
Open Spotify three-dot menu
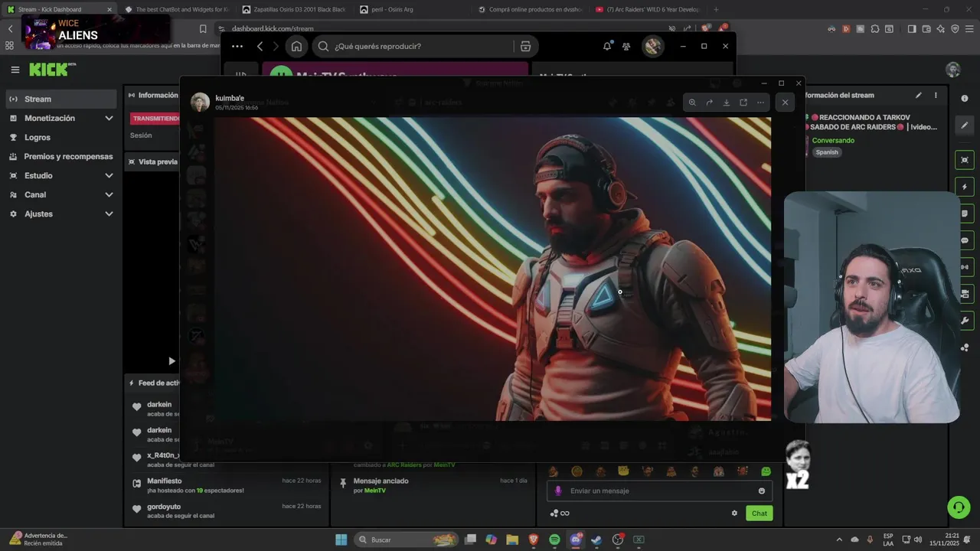click(x=237, y=46)
